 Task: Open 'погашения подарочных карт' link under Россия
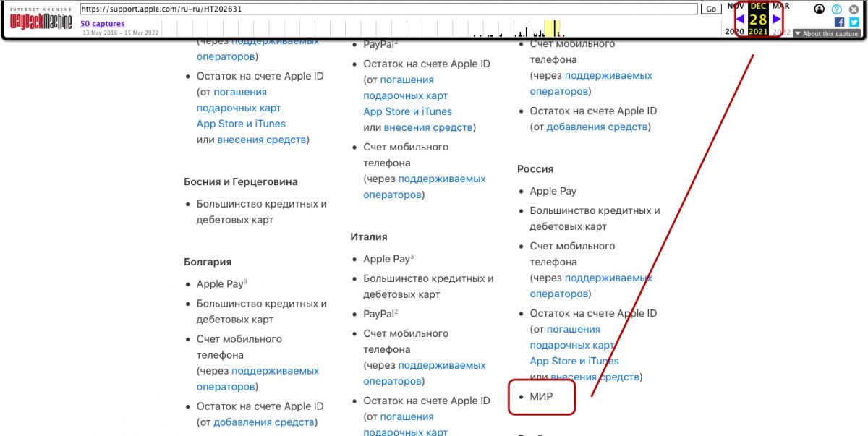coord(571,337)
